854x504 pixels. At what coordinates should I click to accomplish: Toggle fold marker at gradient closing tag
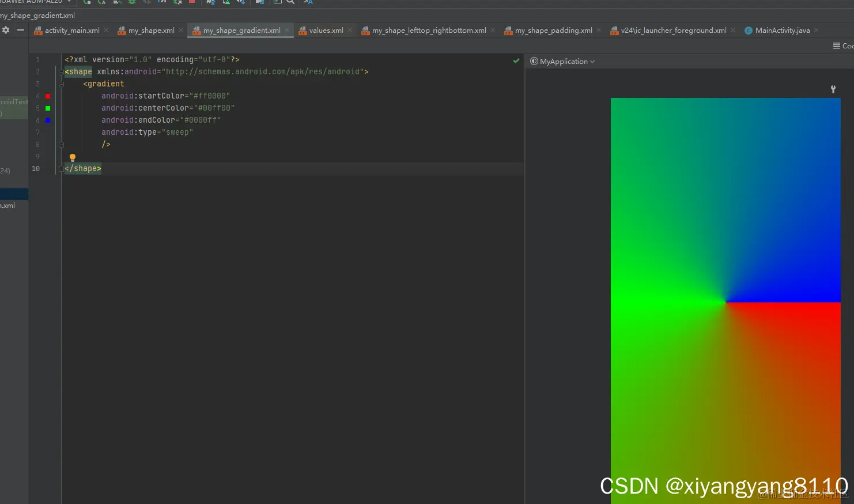click(61, 145)
